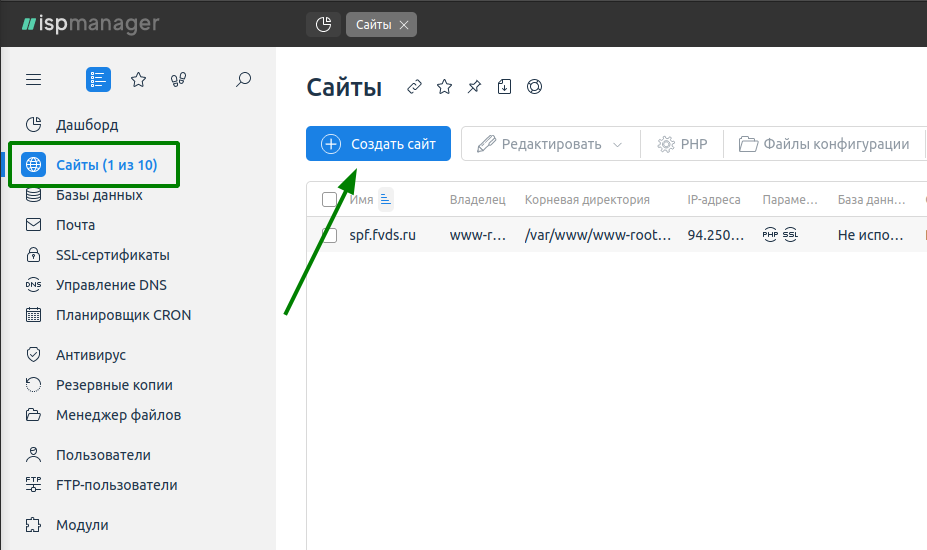Open recent history footprints icon
The image size is (927, 550).
178,79
